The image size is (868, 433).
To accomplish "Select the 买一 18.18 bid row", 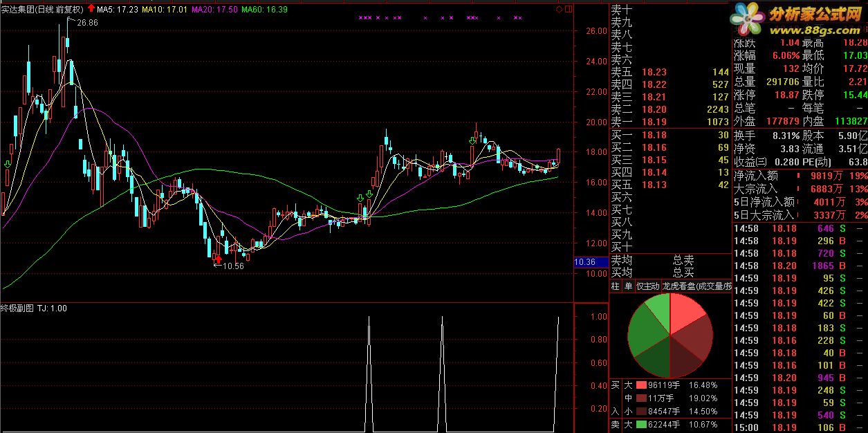I will (670, 135).
